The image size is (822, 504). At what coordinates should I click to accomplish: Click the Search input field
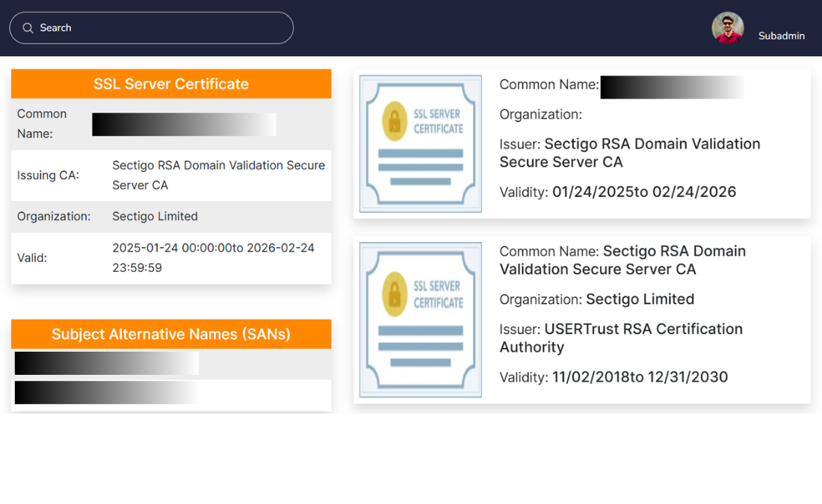point(151,28)
